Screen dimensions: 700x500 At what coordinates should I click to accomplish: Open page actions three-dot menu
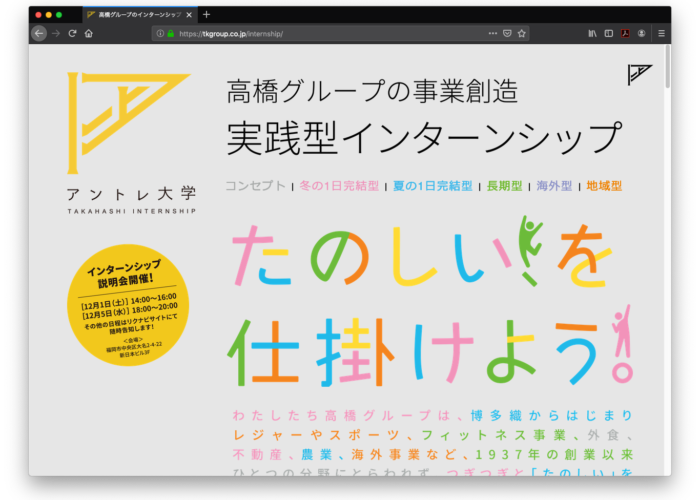[x=492, y=33]
